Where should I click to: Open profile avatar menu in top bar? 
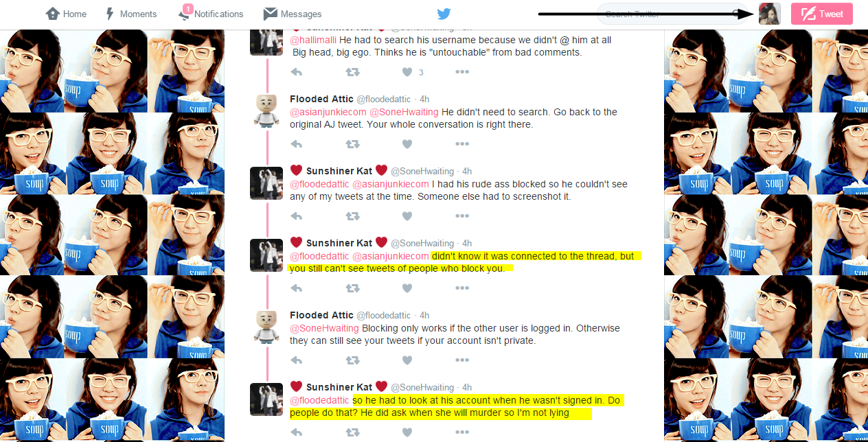pos(770,14)
